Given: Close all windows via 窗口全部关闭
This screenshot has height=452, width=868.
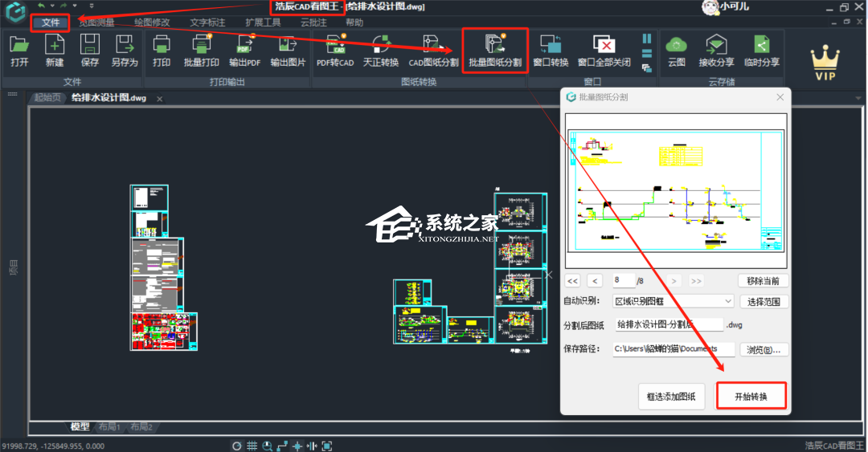Looking at the screenshot, I should point(604,51).
